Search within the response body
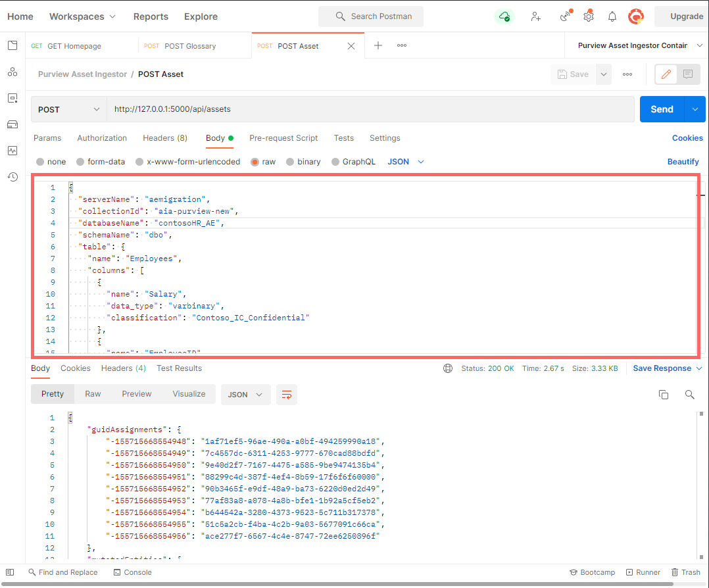This screenshot has width=709, height=588. [x=689, y=395]
